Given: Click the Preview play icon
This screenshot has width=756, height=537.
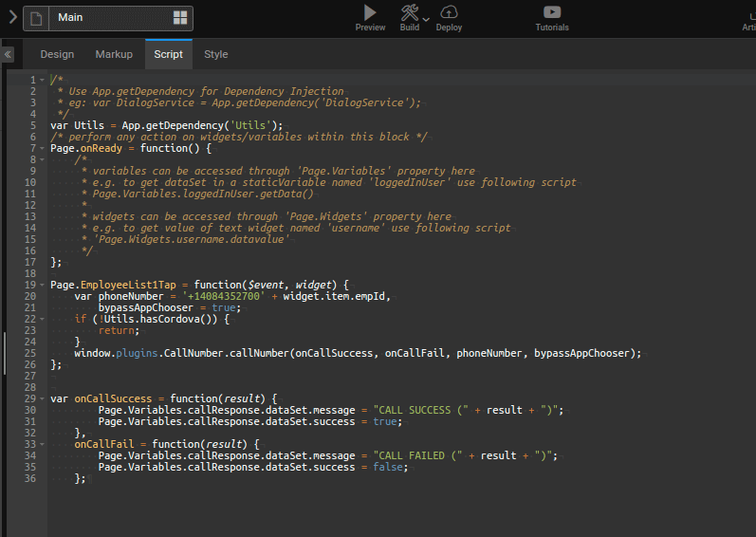Looking at the screenshot, I should (370, 12).
